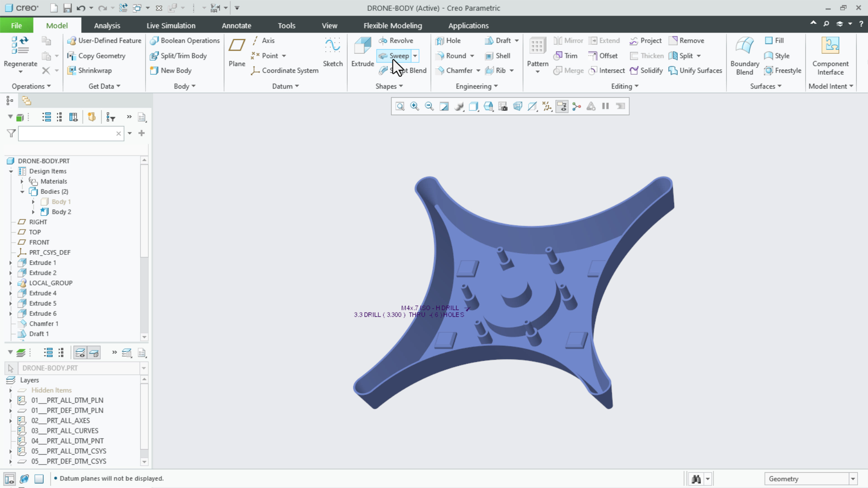Click the Unify Surfaces button
Viewport: 868px width, 488px height.
click(x=695, y=70)
